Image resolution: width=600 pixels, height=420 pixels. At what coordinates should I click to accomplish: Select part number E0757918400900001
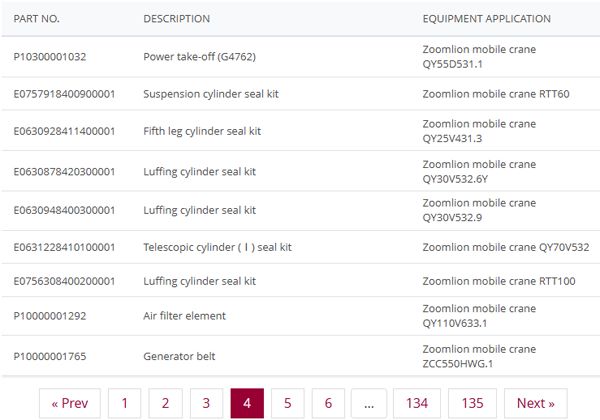tap(64, 94)
